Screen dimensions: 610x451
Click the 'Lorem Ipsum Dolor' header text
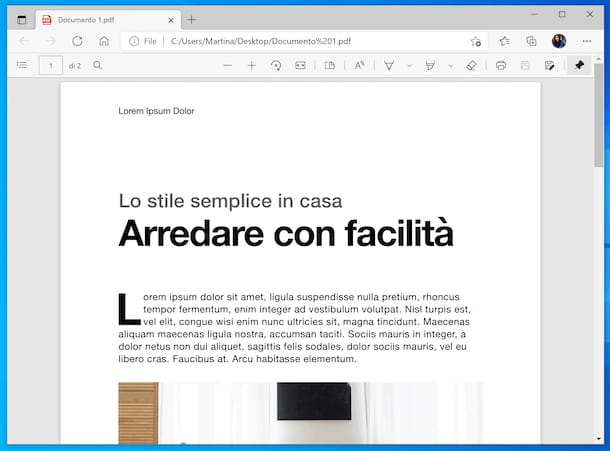156,111
